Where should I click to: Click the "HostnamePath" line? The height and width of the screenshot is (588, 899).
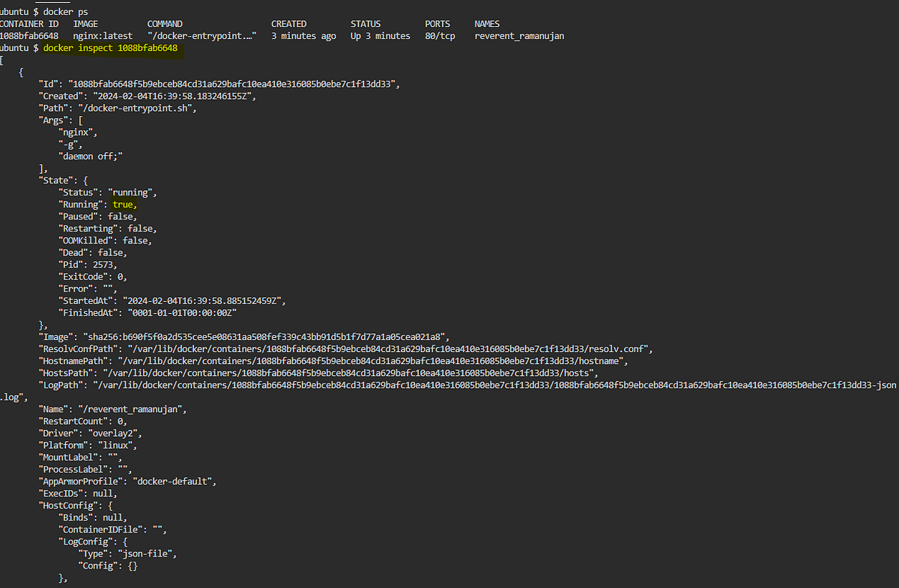tap(333, 361)
